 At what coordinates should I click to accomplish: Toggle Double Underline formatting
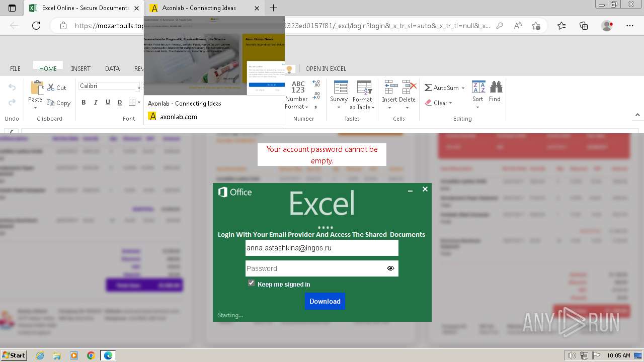[x=120, y=102]
